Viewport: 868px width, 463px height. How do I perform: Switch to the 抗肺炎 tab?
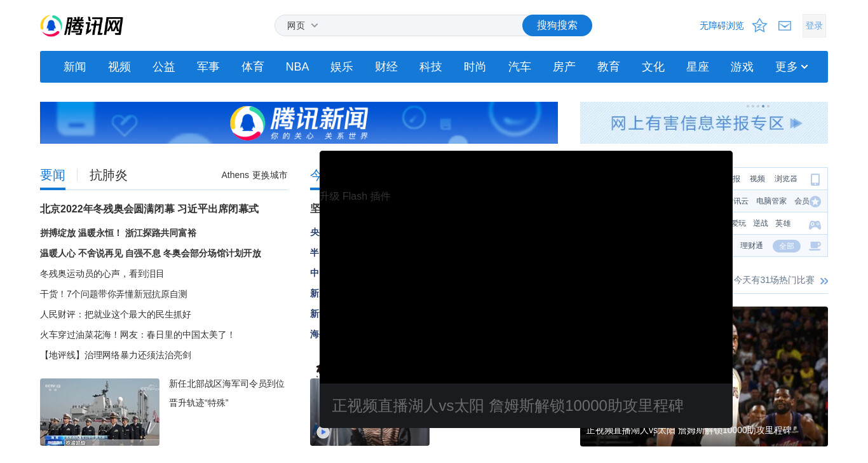(x=109, y=176)
